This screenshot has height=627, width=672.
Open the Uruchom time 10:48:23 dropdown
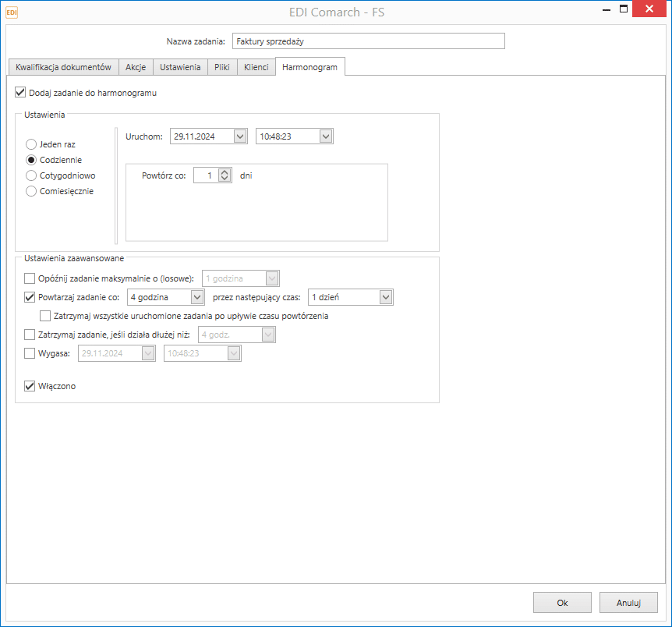pyautogui.click(x=326, y=136)
